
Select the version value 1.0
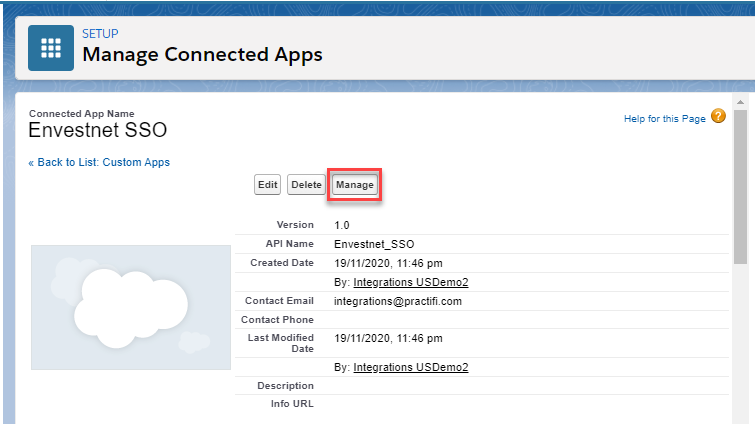tap(342, 225)
